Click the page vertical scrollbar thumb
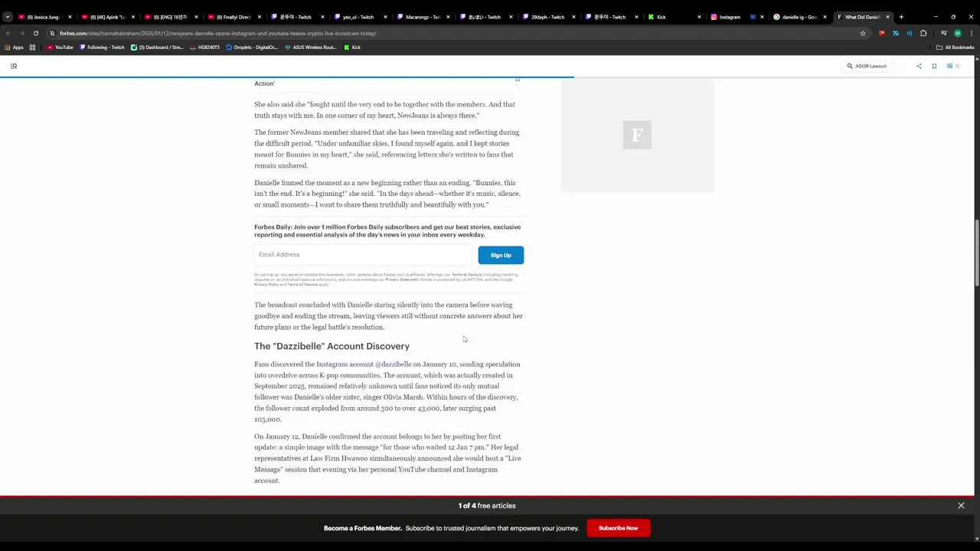This screenshot has width=980, height=551. 977,253
